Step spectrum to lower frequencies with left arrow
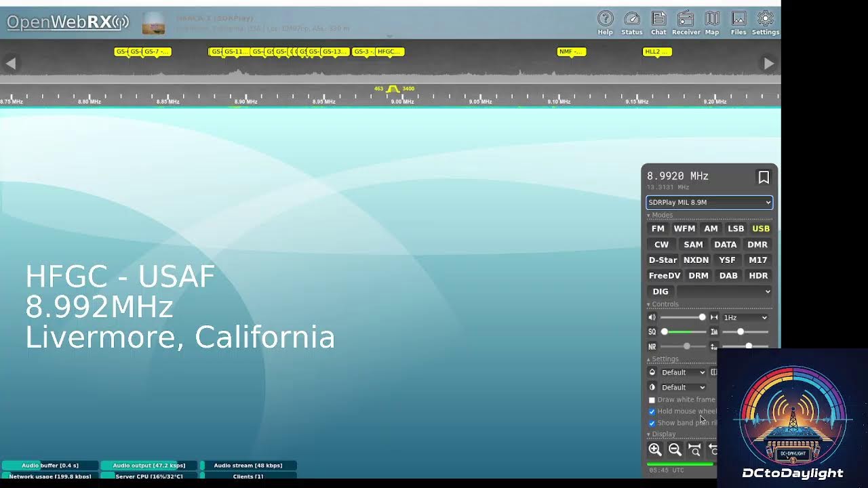868x488 pixels. [x=10, y=63]
